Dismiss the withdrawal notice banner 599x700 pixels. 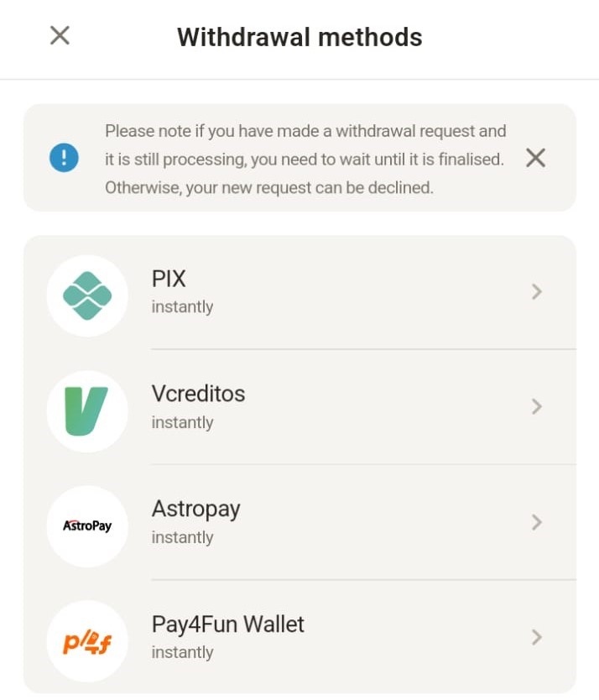[x=535, y=158]
